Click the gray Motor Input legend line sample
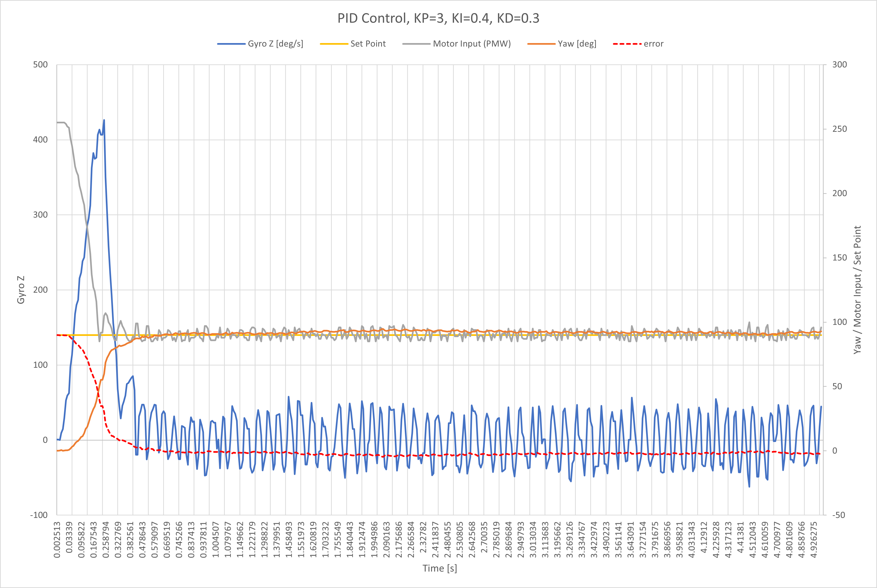This screenshot has width=877, height=588. click(416, 44)
